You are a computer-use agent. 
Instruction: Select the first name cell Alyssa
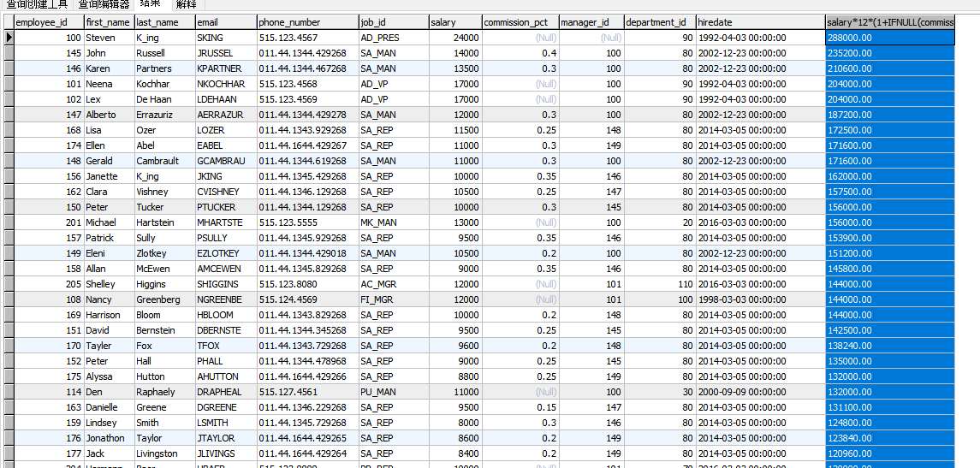(x=109, y=376)
